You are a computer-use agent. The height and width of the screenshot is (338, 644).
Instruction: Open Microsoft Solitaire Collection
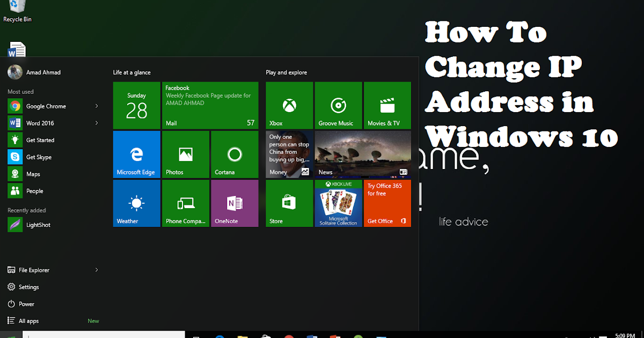338,203
